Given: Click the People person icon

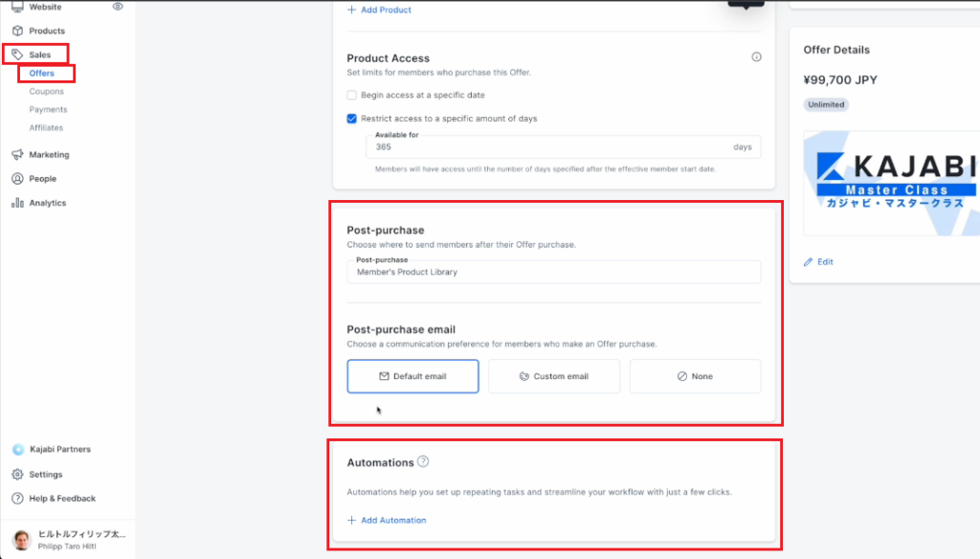Looking at the screenshot, I should point(17,179).
